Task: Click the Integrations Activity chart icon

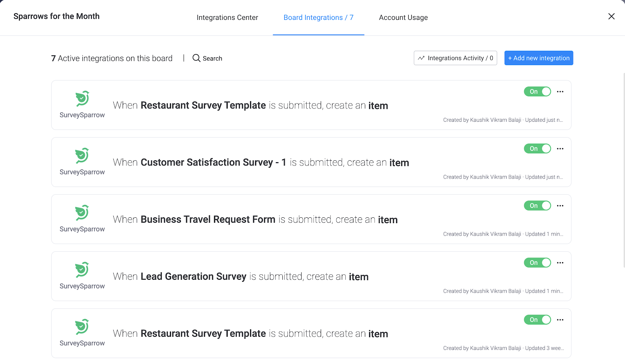Action: click(421, 58)
